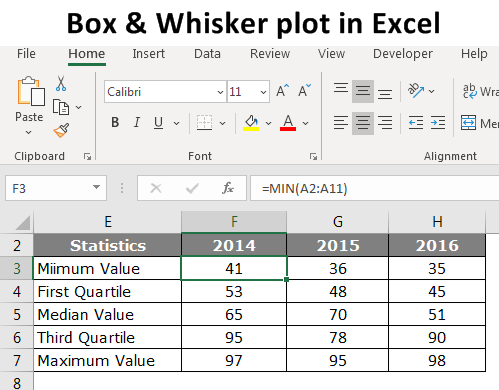Screen dimensions: 499x390
Task: Toggle Bold formatting
Action: click(x=115, y=123)
